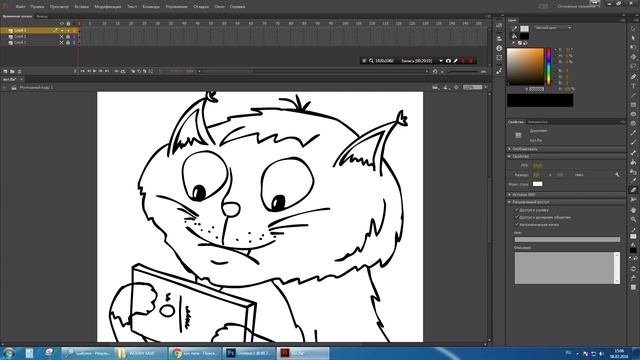Expand the Опубликовать section
The height and width of the screenshot is (360, 640).
coord(509,149)
